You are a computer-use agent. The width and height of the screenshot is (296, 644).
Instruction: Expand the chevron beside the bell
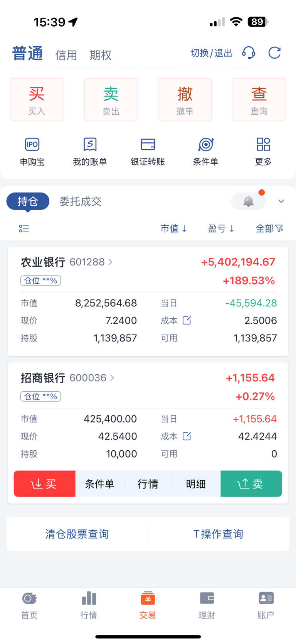(281, 201)
